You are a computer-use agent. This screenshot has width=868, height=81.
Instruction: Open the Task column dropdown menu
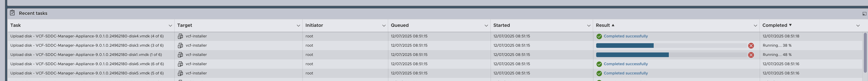[170, 25]
